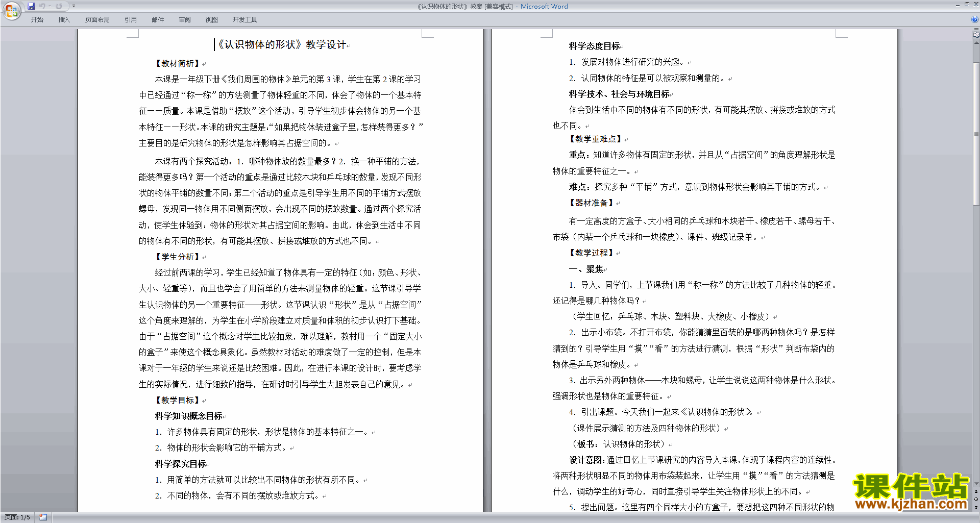
Task: Open the 插入 ribbon tab
Action: click(64, 20)
